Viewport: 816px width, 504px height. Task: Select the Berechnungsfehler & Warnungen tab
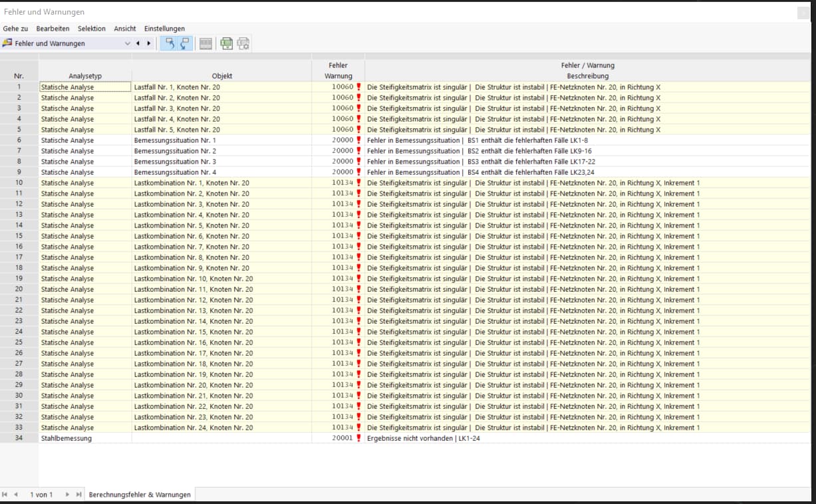click(140, 495)
